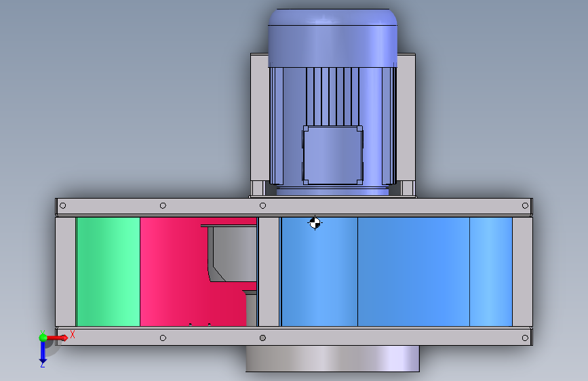Click the top rail bolt hole above center post

[262, 205]
